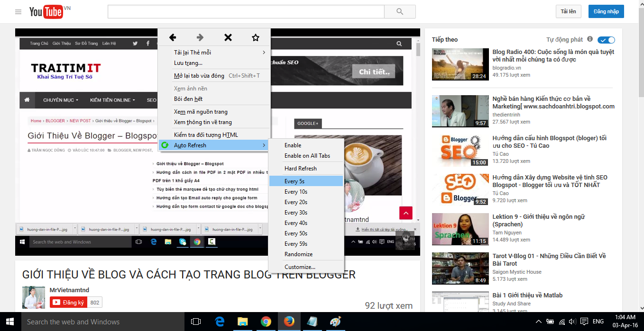Open Blog Radio 400 video thumbnail
Image resolution: width=644 pixels, height=331 pixels.
460,64
